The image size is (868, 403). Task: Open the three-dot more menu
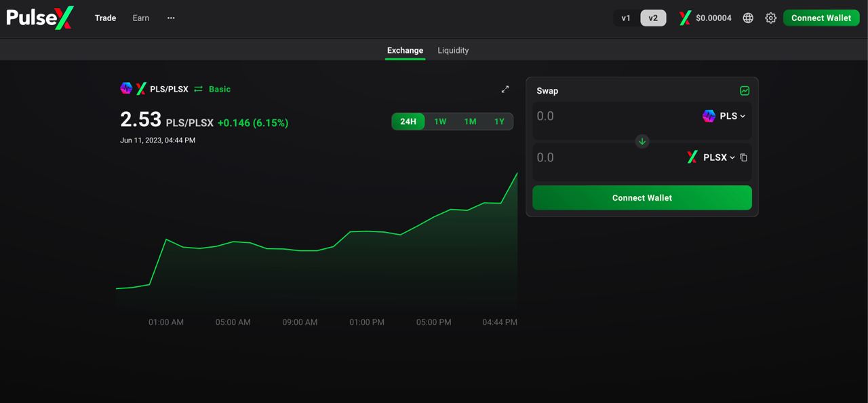click(171, 18)
